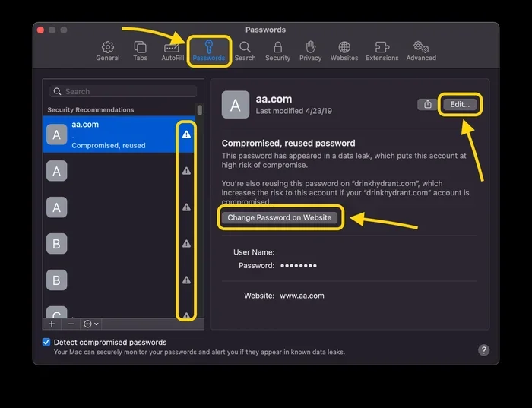The image size is (532, 408).
Task: Click the Edit… button
Action: point(460,104)
